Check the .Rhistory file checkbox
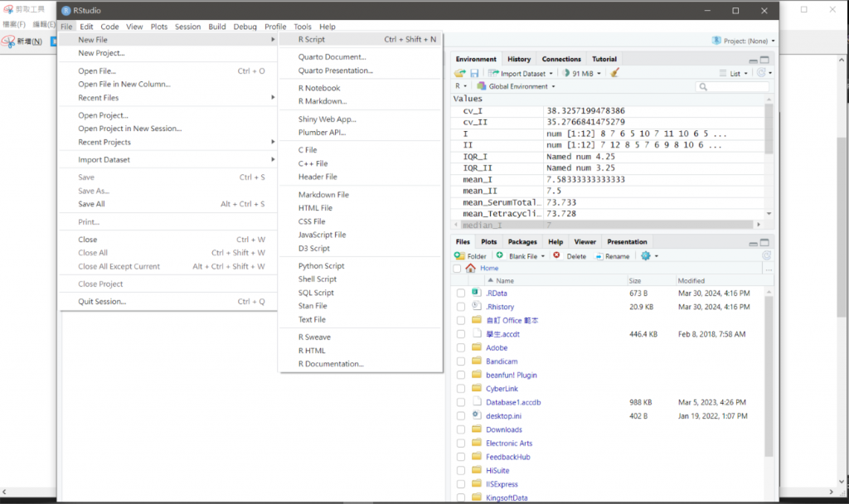Viewport: 849px width, 504px height. click(x=461, y=307)
